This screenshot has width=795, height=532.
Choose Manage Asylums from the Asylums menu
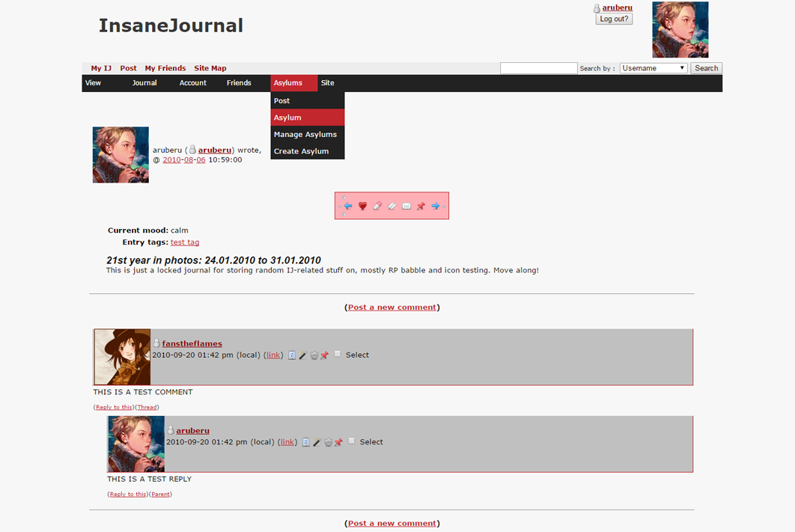305,134
